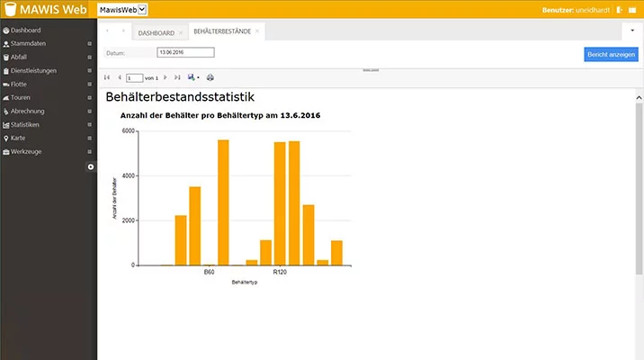
Task: Click the Datum date input field
Action: tap(185, 52)
